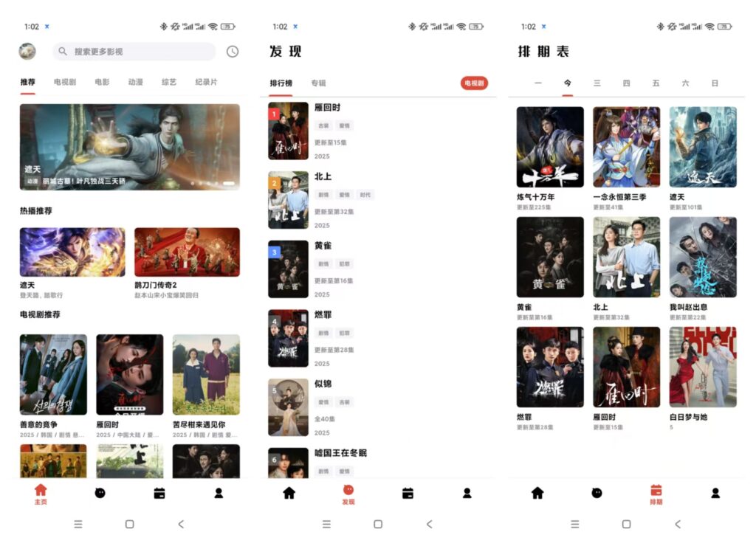Focus the 搜索更多影视 search field
The image size is (756, 549).
[x=134, y=51]
